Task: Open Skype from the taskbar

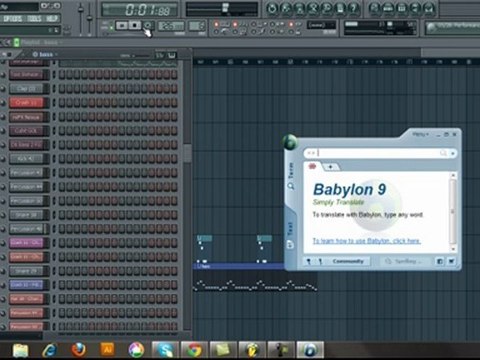Action: [165, 350]
